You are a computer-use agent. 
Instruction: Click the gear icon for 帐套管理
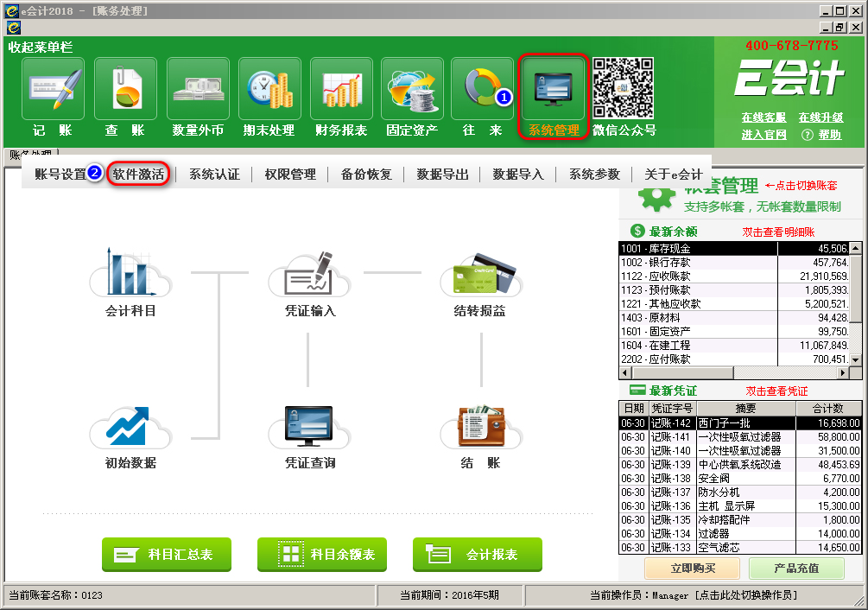tap(656, 200)
